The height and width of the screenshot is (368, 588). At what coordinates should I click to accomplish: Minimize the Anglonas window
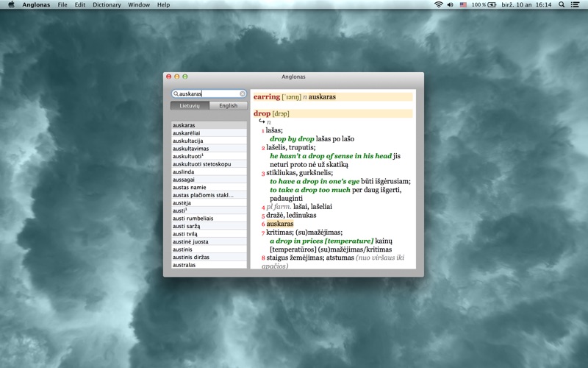click(x=176, y=77)
